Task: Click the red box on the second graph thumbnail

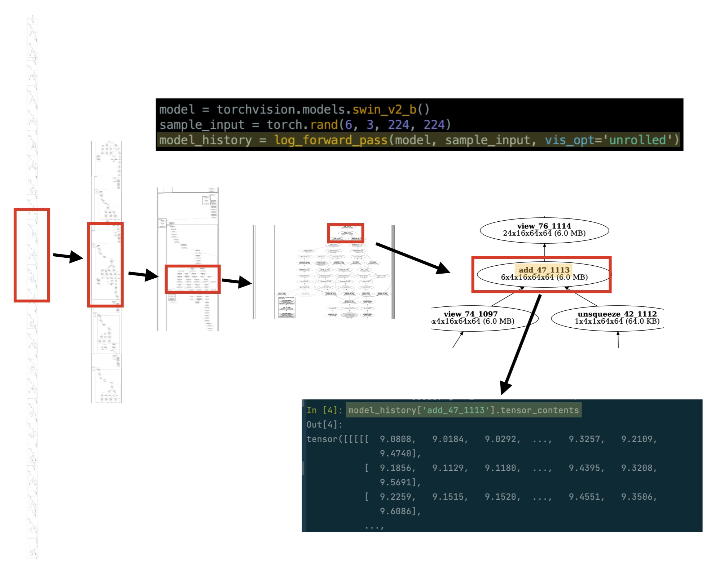Action: [x=105, y=265]
